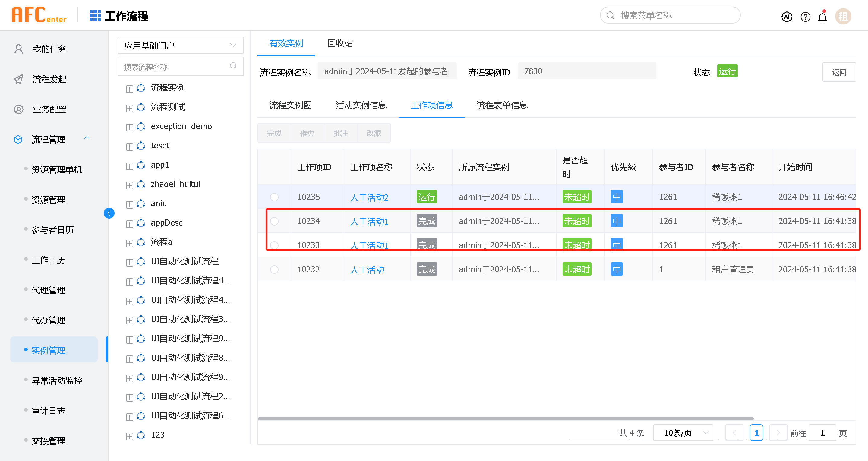
Task: Open the 人工活动2 work item link
Action: [x=369, y=197]
